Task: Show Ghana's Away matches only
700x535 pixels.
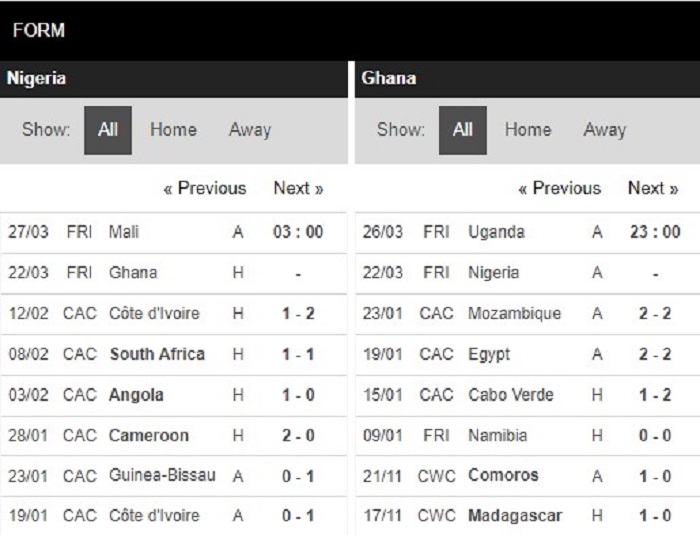Action: click(604, 130)
